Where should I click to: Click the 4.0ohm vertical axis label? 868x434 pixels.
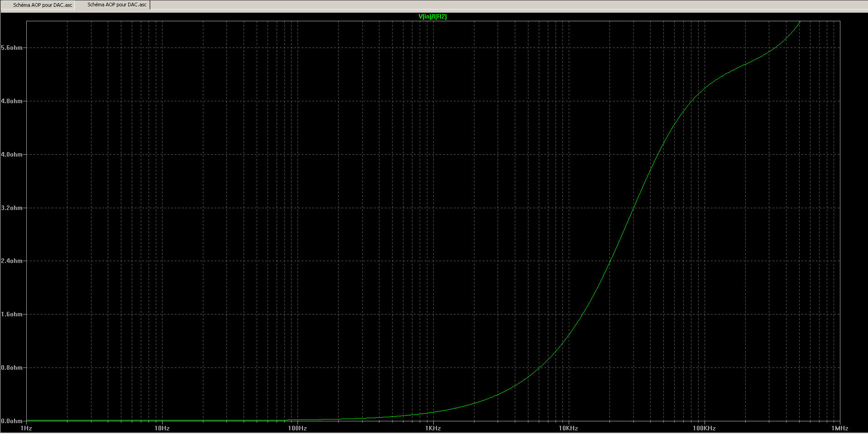click(x=12, y=154)
